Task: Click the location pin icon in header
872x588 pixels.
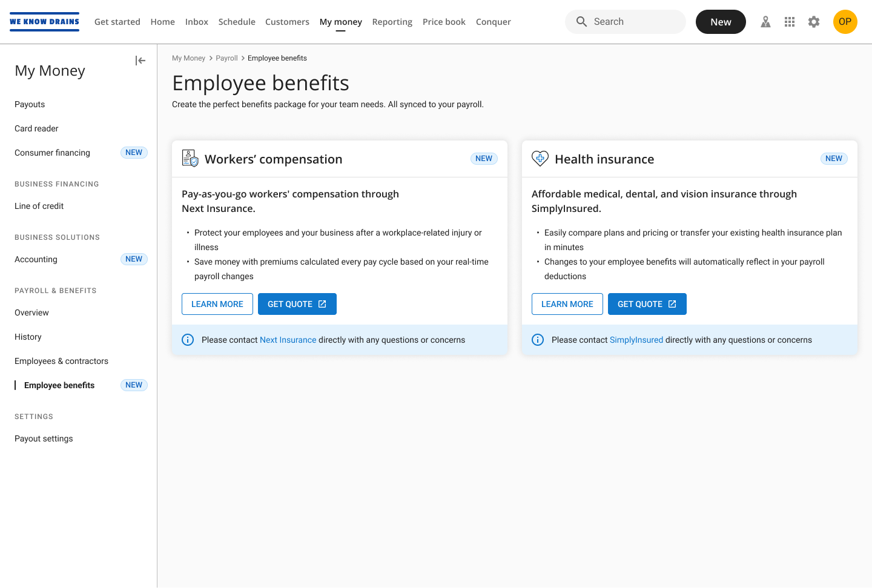Action: point(765,22)
